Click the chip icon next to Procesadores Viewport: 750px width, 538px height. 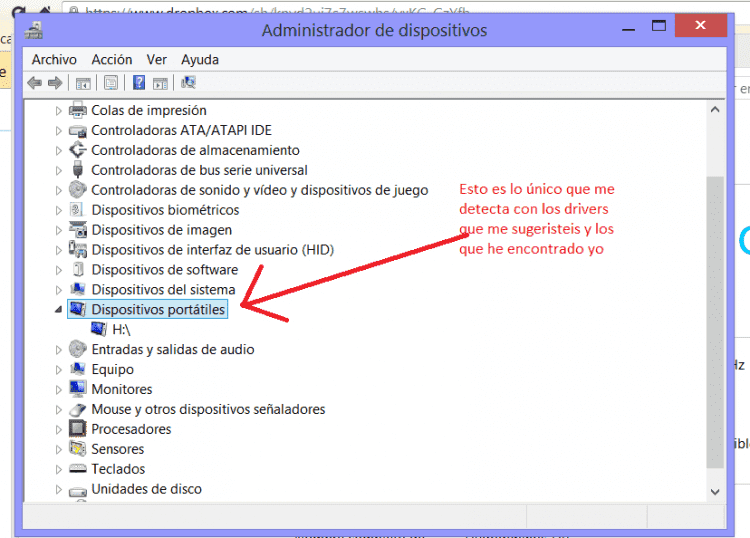pyautogui.click(x=77, y=428)
